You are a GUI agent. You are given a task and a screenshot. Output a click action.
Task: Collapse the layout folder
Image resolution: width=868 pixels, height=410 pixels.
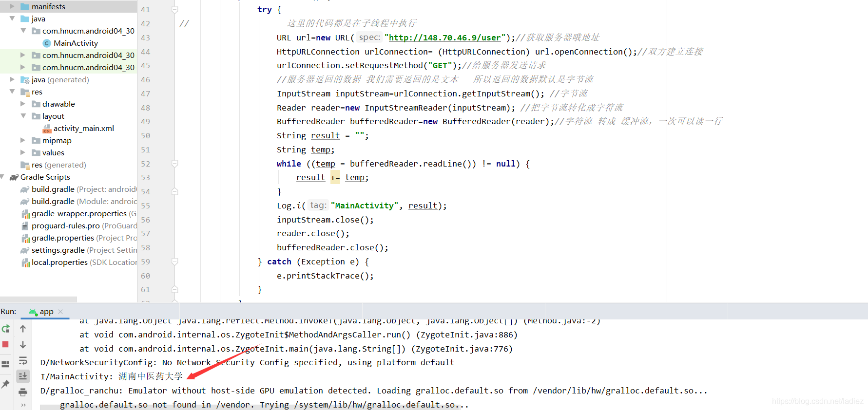[23, 116]
